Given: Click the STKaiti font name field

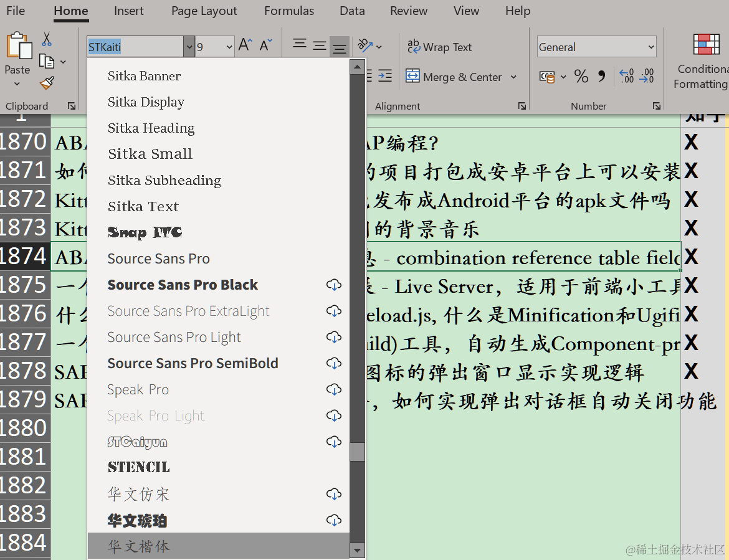Looking at the screenshot, I should click(135, 47).
